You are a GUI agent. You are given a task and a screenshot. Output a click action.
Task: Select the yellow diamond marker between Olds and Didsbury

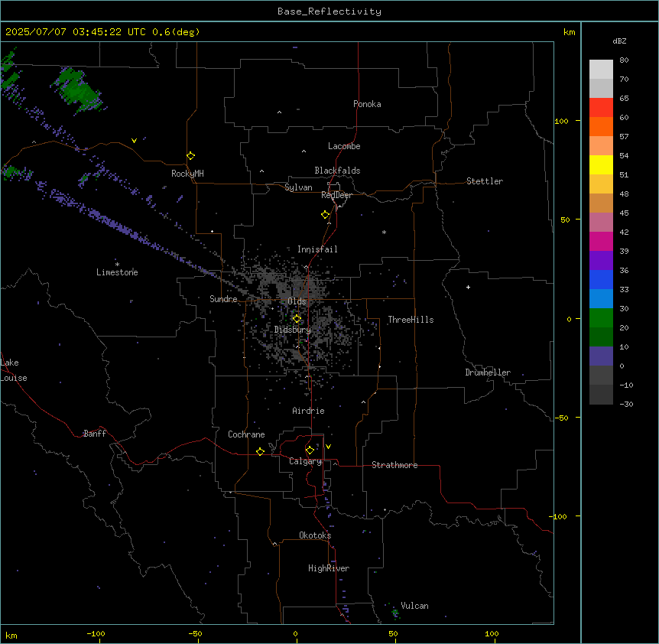pyautogui.click(x=297, y=319)
